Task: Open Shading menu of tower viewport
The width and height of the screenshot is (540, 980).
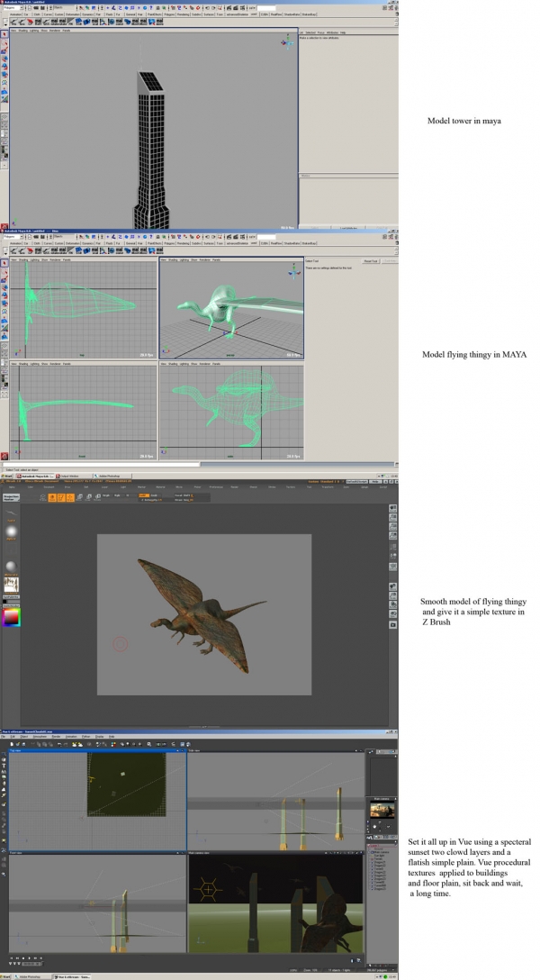Action: [x=23, y=30]
